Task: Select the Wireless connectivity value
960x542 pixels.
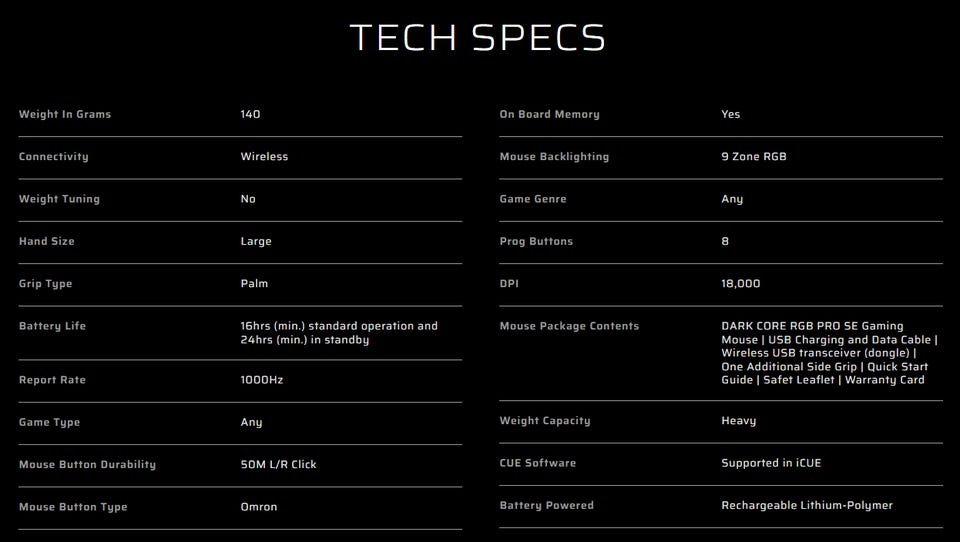Action: coord(264,157)
